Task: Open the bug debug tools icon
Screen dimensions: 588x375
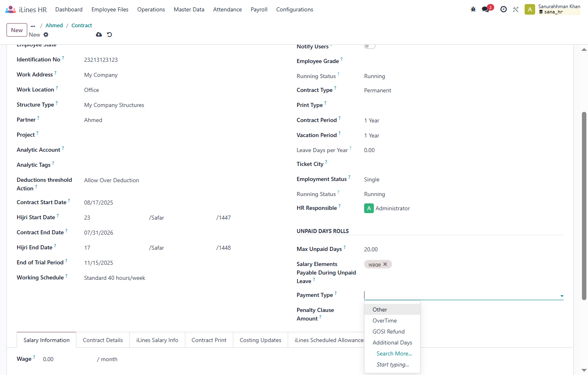Action: (473, 9)
